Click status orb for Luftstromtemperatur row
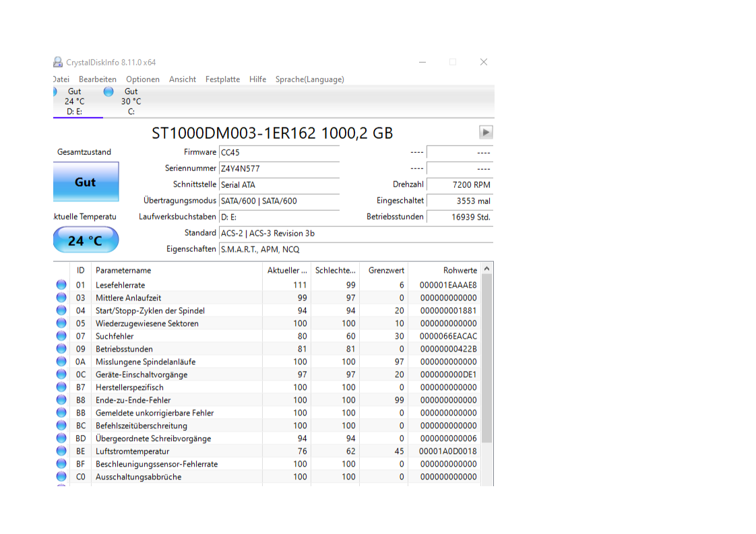This screenshot has height=534, width=756. click(61, 451)
